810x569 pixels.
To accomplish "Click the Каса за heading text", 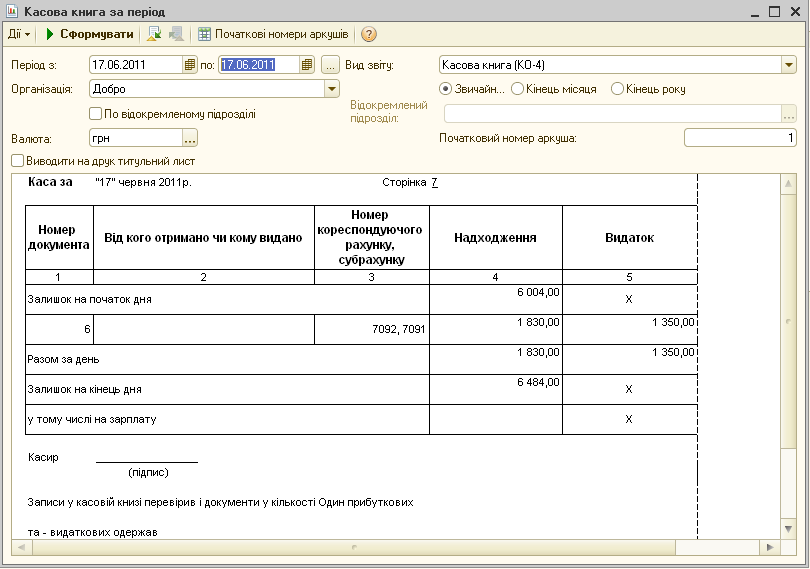I will (x=50, y=182).
